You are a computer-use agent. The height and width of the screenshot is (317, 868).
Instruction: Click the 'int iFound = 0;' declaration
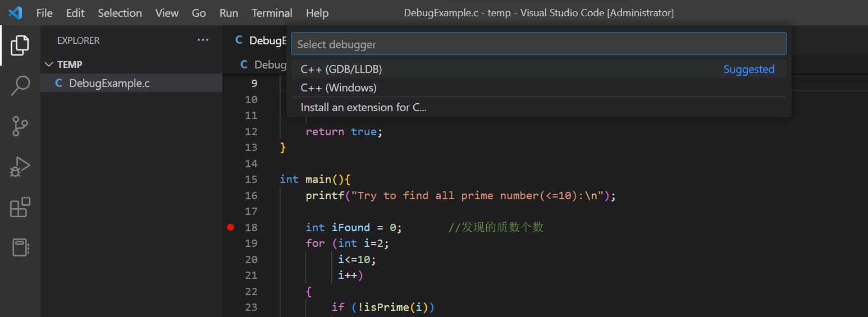(354, 227)
